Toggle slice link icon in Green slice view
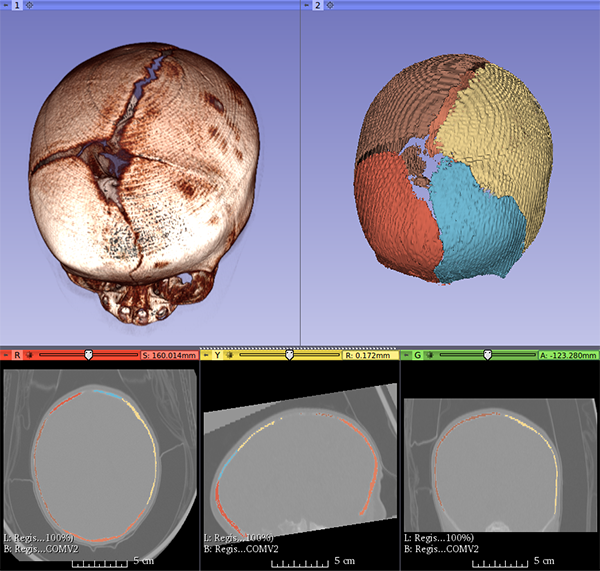This screenshot has width=600, height=571. tap(430, 355)
